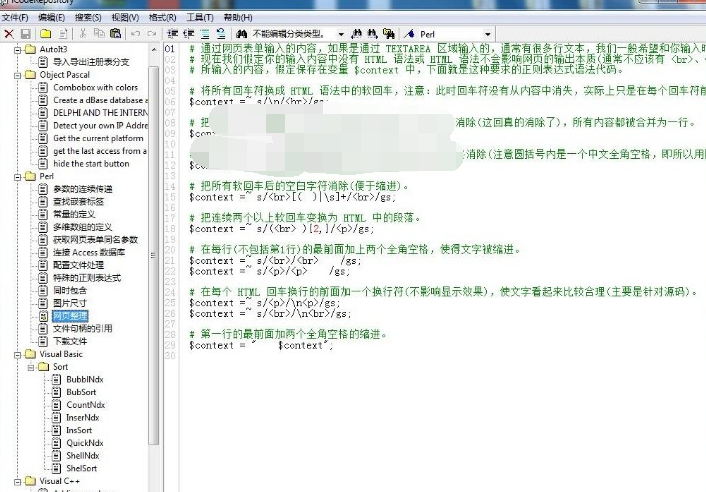
Task: Select the 多维数组的定义 snippet
Action: [82, 227]
